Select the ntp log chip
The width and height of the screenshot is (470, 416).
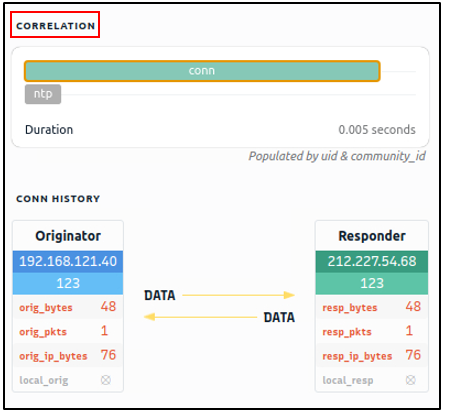(x=43, y=94)
